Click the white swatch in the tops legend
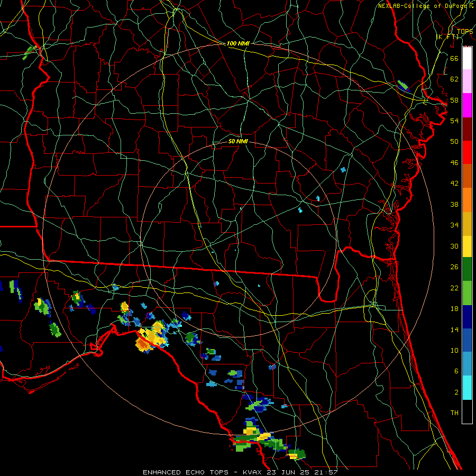This screenshot has height=476, width=476. point(467,58)
